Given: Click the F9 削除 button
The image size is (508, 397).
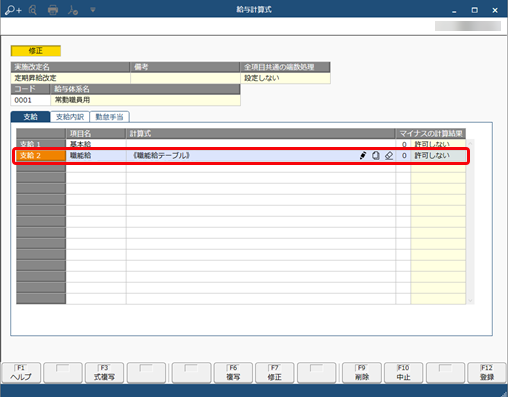Looking at the screenshot, I should [362, 373].
